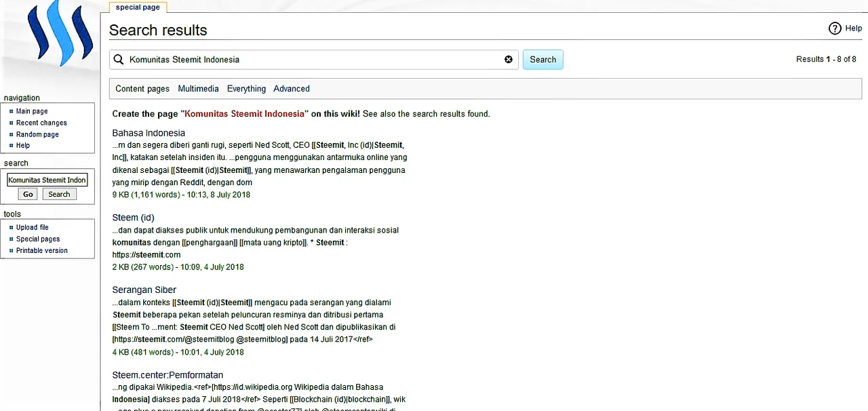The height and width of the screenshot is (411, 868).
Task: Open Main page navigation link
Action: (x=32, y=111)
